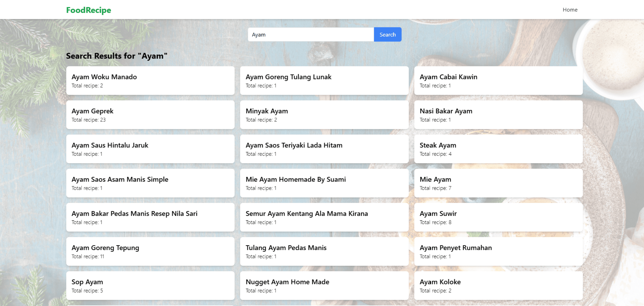Screen dimensions: 644x306
Task: Select the Ayam Goreng Tulang Lunak result
Action: pyautogui.click(x=324, y=81)
